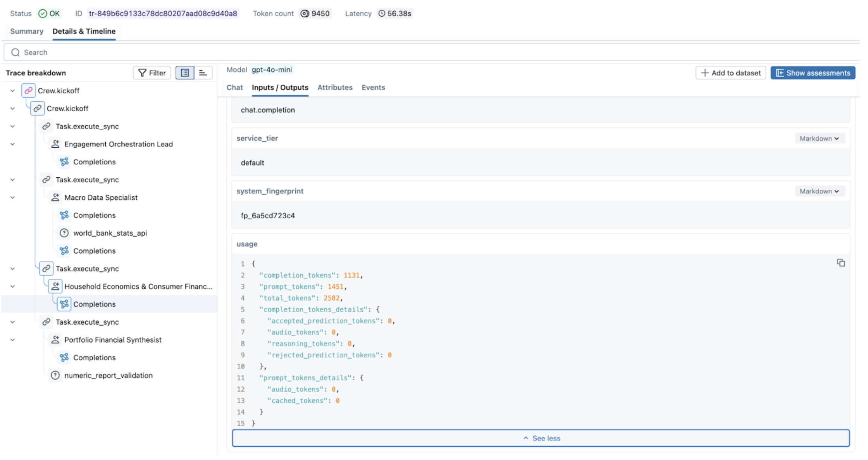868x460 pixels.
Task: Click the fp_6a5cd723c4 fingerprint value
Action: pos(268,216)
